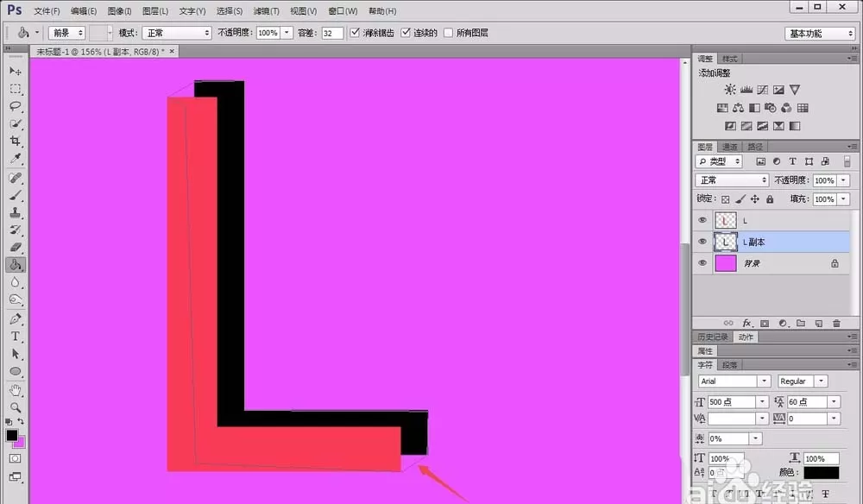Open the 基本功能 workspace dropdown

pyautogui.click(x=820, y=34)
